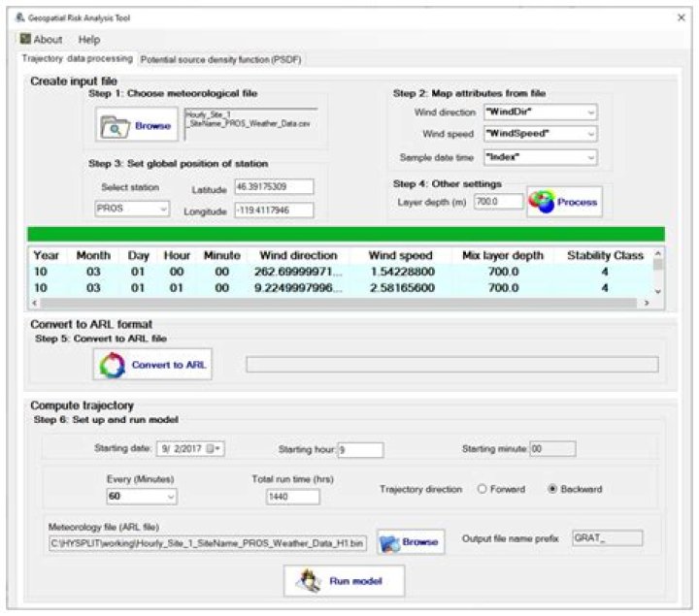Select the Backward trajectory direction
The height and width of the screenshot is (616, 699).
[x=553, y=490]
